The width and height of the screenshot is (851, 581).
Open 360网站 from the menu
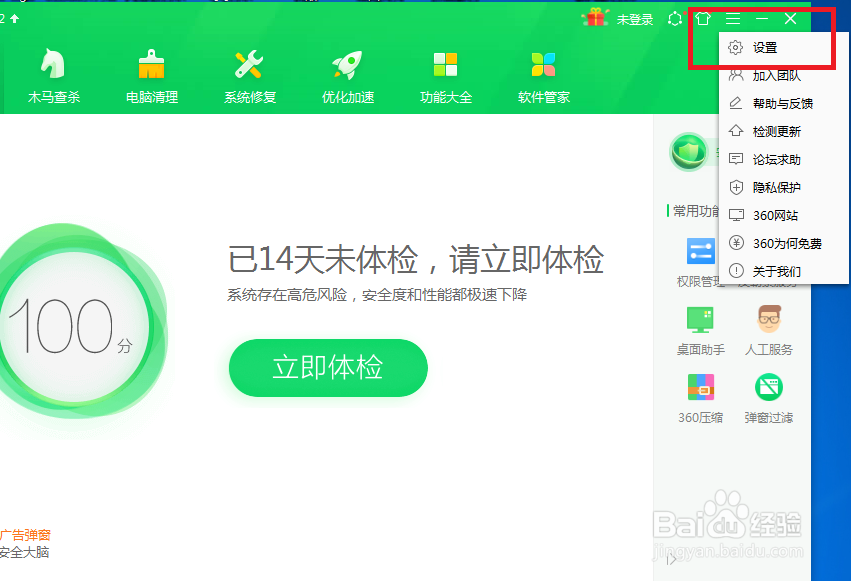pyautogui.click(x=784, y=215)
